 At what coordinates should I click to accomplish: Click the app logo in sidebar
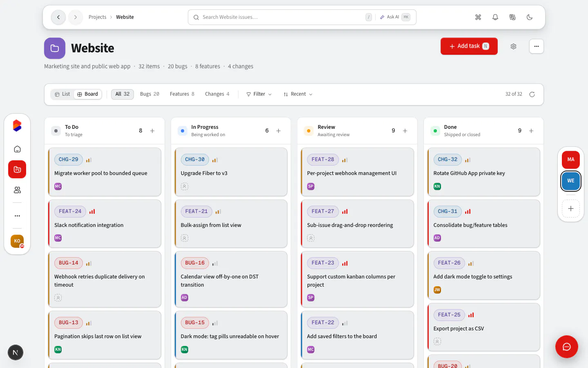coord(17,126)
